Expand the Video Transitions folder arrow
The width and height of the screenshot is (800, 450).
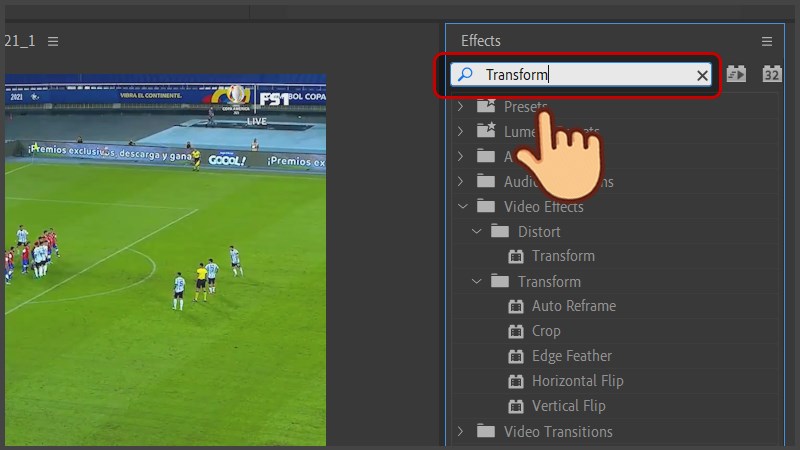click(461, 432)
